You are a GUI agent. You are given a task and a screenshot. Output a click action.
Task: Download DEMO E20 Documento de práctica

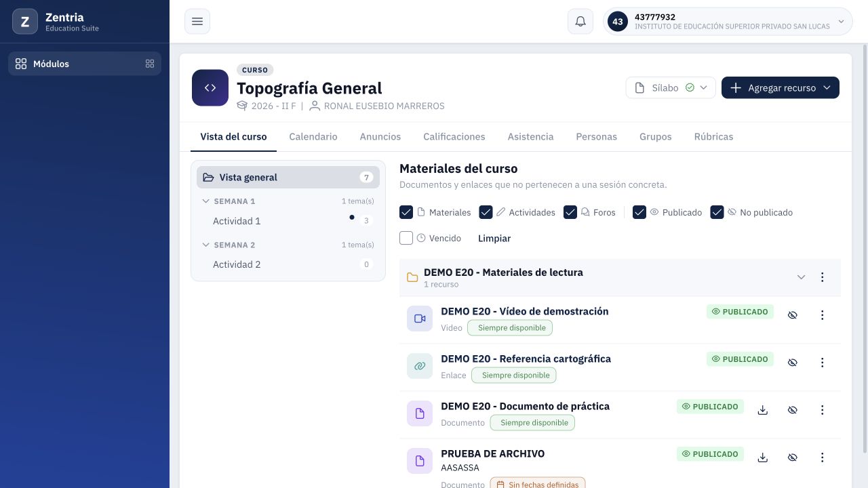[x=763, y=410]
